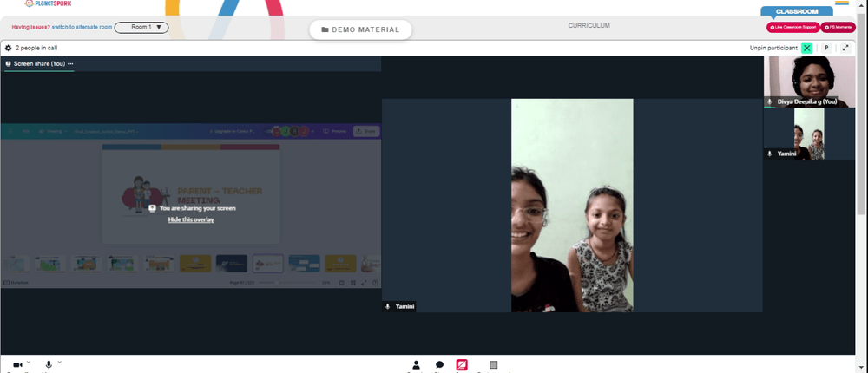
Task: Click Live Classroom Support button
Action: click(x=792, y=27)
